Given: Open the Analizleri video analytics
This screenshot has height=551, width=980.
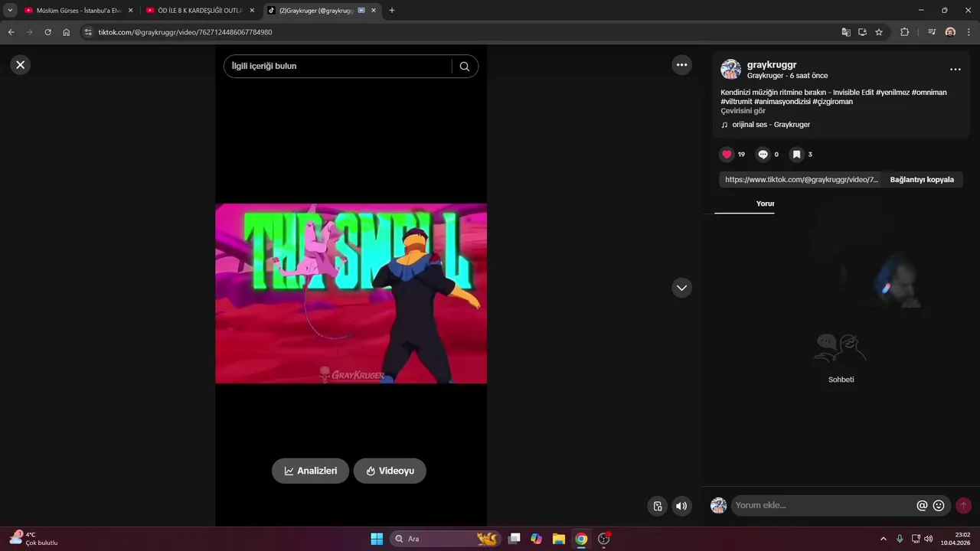Looking at the screenshot, I should click(x=310, y=471).
